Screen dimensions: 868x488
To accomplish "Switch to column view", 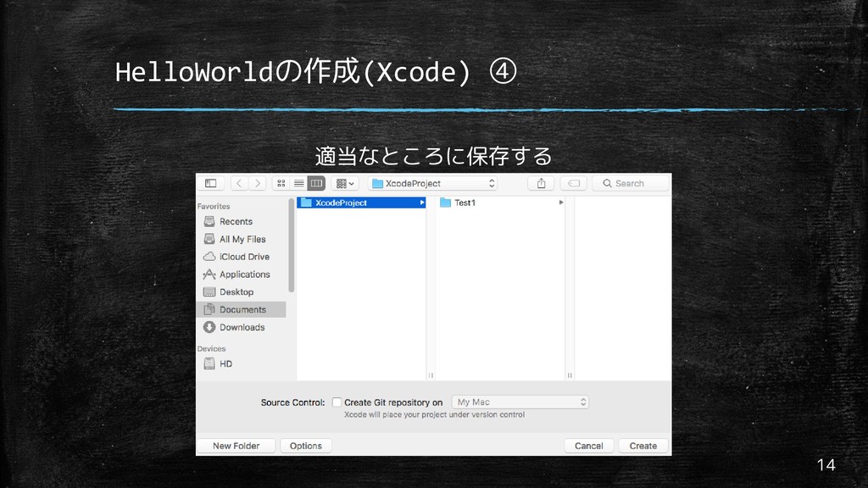I will point(317,183).
